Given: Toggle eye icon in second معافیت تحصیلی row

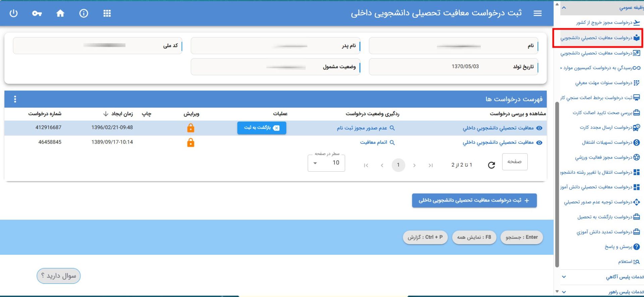Looking at the screenshot, I should (x=539, y=142).
